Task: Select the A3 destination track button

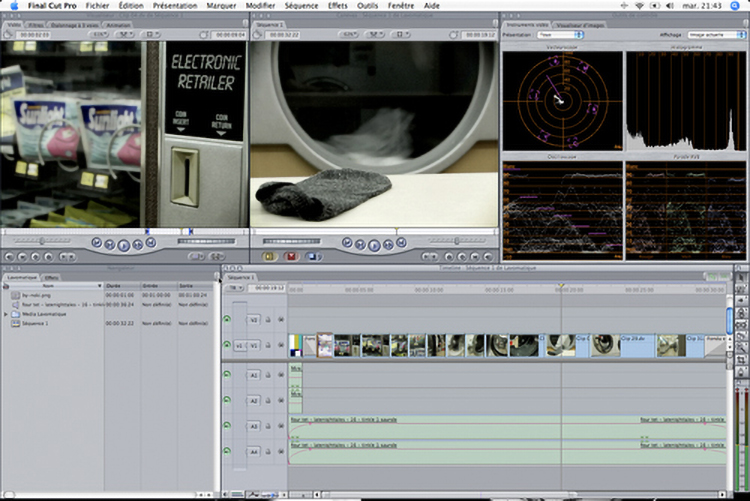Action: 254,426
